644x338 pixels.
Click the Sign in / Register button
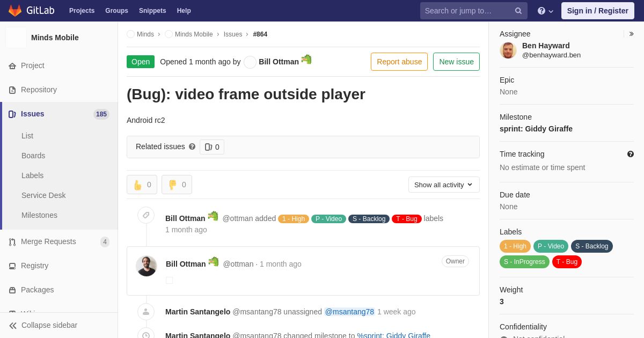(x=597, y=11)
